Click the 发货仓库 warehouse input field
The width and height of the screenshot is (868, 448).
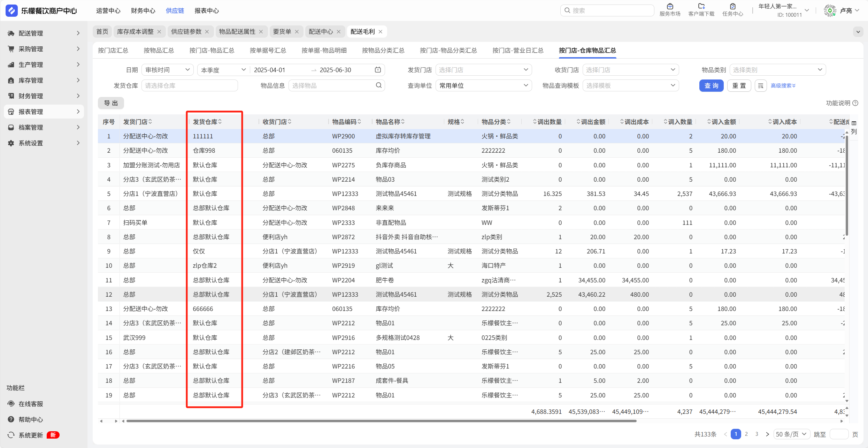190,85
